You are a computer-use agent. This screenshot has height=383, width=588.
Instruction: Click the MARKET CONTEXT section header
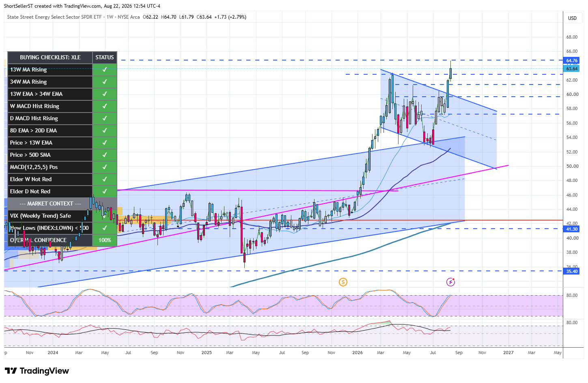pyautogui.click(x=50, y=203)
